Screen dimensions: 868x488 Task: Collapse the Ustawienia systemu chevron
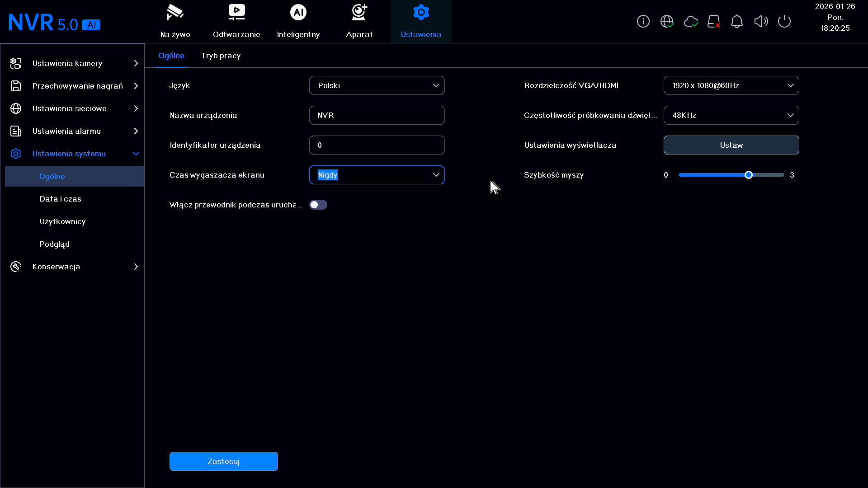[136, 154]
